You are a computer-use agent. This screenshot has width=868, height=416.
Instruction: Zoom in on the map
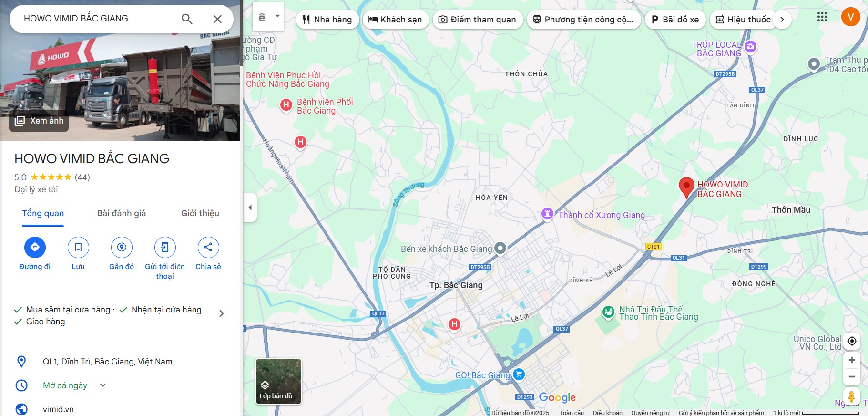(852, 360)
